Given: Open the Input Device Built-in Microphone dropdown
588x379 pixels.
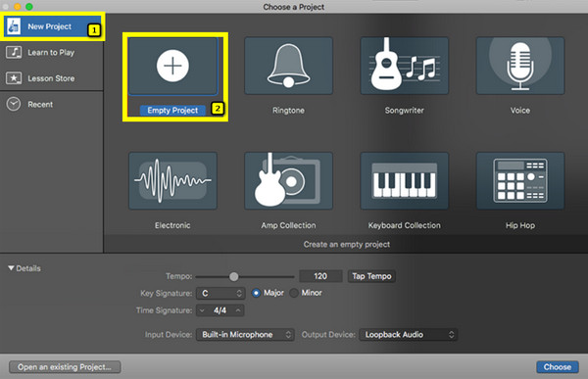Looking at the screenshot, I should 245,334.
